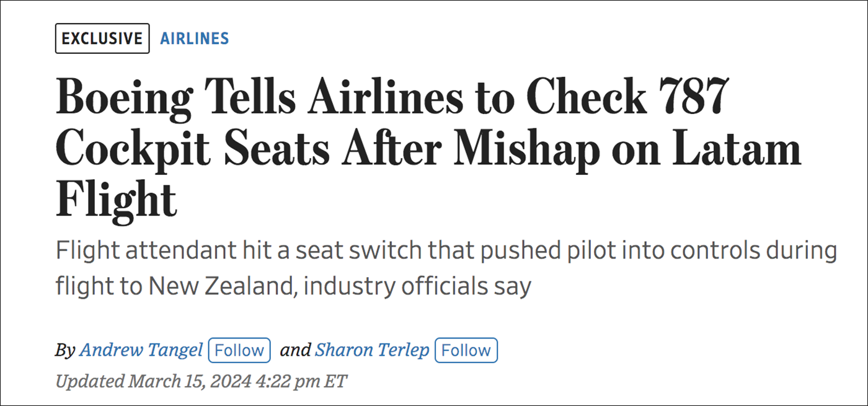
Task: Open Sharon Terlep's author page
Action: [372, 350]
